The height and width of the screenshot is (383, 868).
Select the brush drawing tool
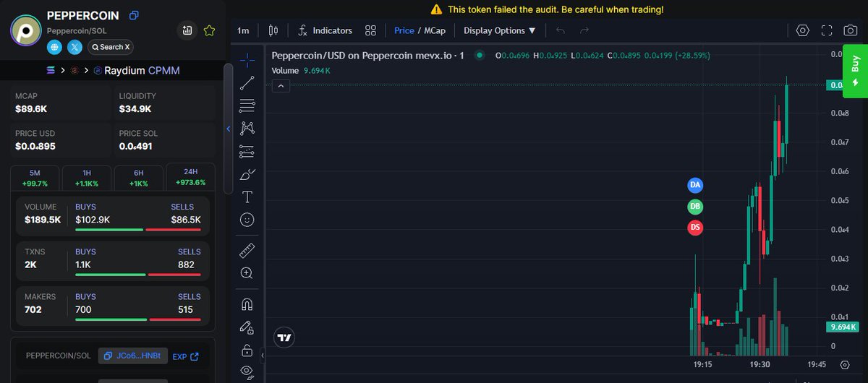[247, 174]
